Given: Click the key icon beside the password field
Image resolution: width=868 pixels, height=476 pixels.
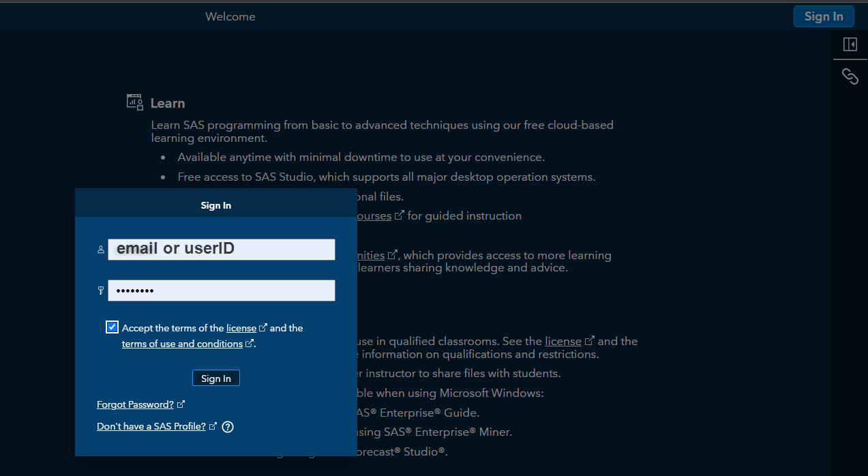Looking at the screenshot, I should click(x=100, y=291).
